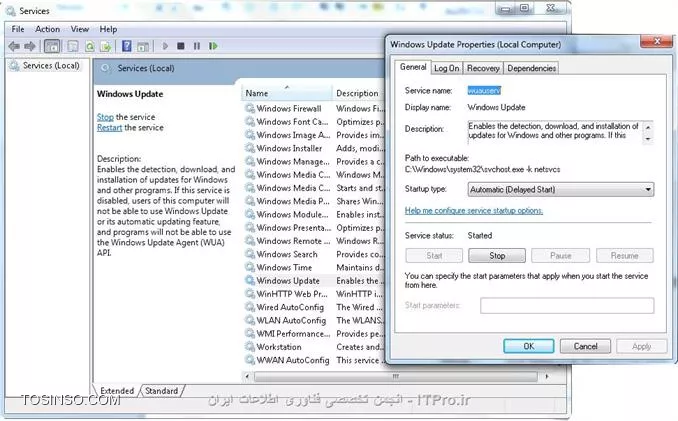This screenshot has width=678, height=421.
Task: Click the disabled Start button in dialog
Action: pos(434,255)
